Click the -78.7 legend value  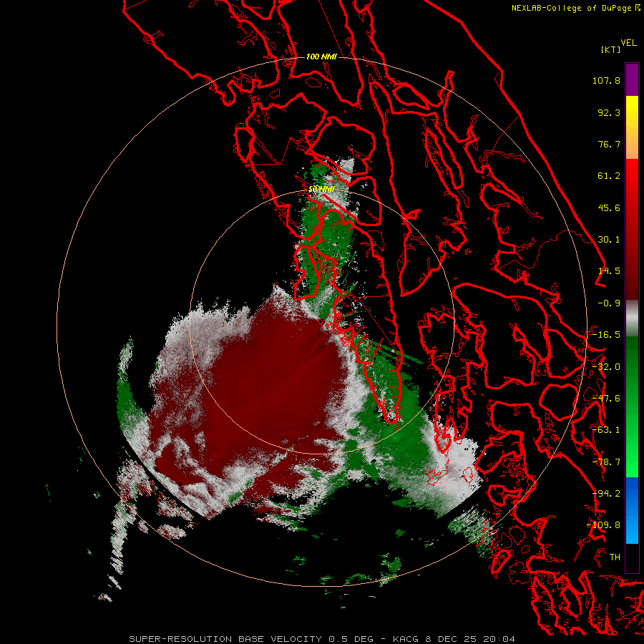click(606, 462)
